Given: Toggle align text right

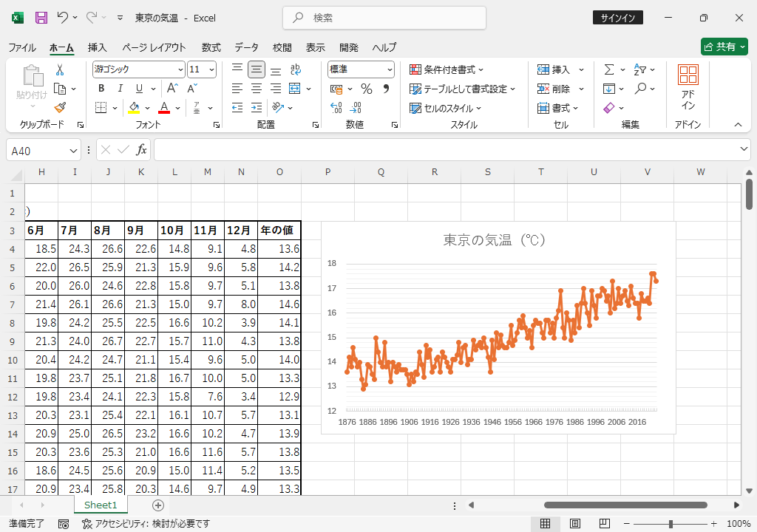Looking at the screenshot, I should pos(276,89).
